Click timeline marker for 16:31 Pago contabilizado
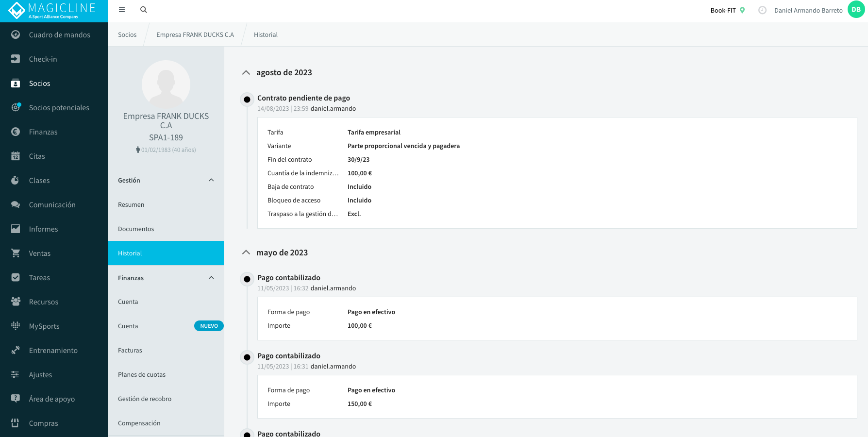868x437 pixels. pyautogui.click(x=247, y=357)
